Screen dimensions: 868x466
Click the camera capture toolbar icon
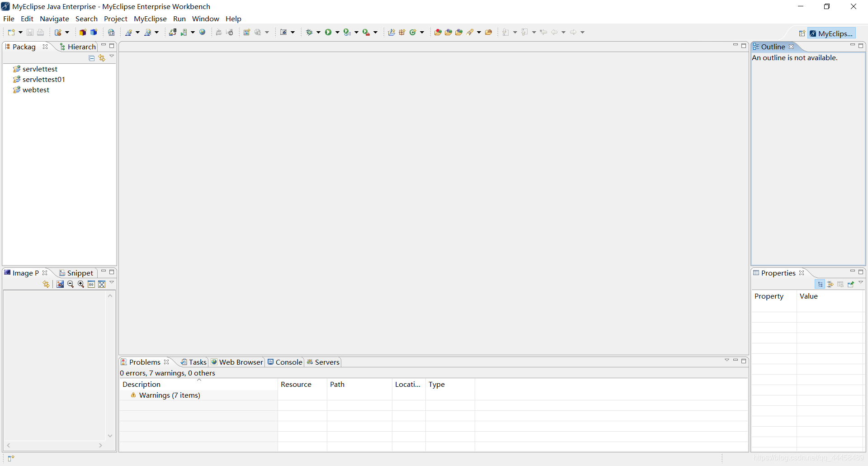tap(283, 32)
